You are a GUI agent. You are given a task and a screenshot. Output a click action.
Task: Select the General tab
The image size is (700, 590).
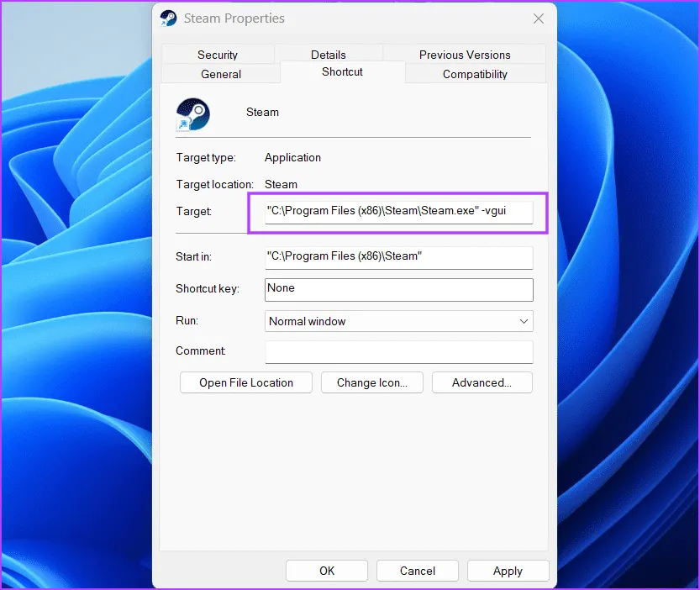[x=221, y=74]
